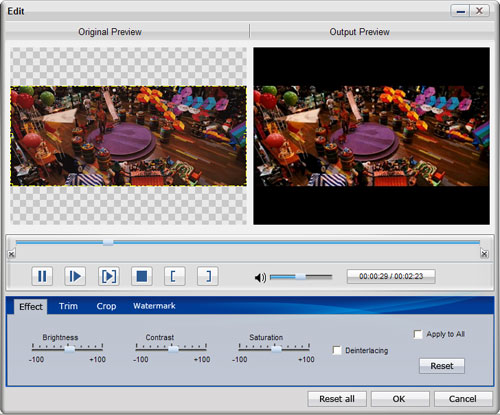Set trim end point bracket
Image resolution: width=500 pixels, height=415 pixels.
click(x=208, y=276)
